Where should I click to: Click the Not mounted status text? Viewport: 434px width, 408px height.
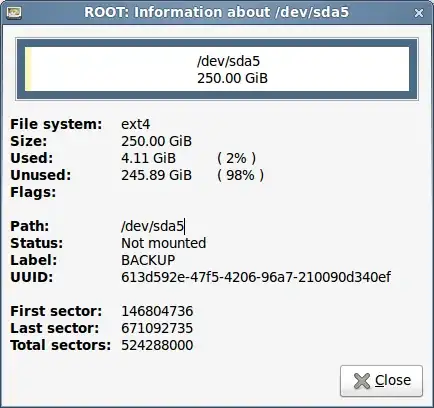point(163,243)
